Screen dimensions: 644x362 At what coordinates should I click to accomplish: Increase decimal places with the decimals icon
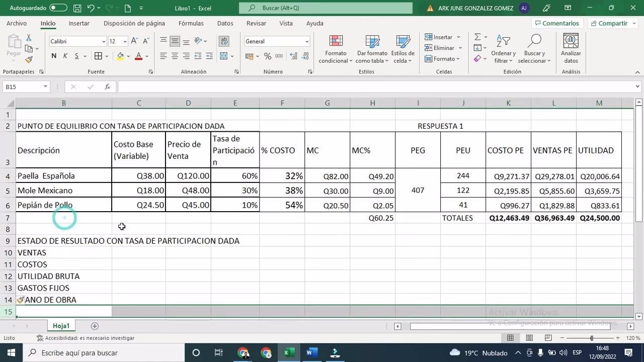point(294,56)
